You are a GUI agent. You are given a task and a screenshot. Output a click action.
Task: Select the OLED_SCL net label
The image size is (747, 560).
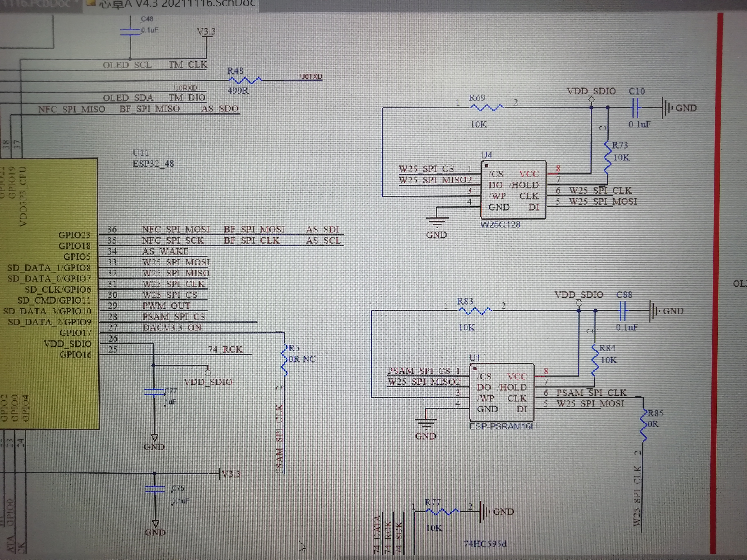[127, 65]
